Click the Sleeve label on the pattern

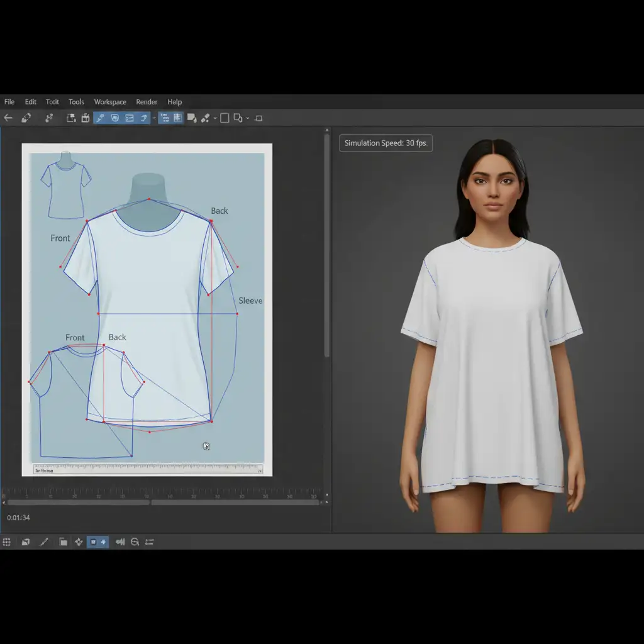[250, 301]
